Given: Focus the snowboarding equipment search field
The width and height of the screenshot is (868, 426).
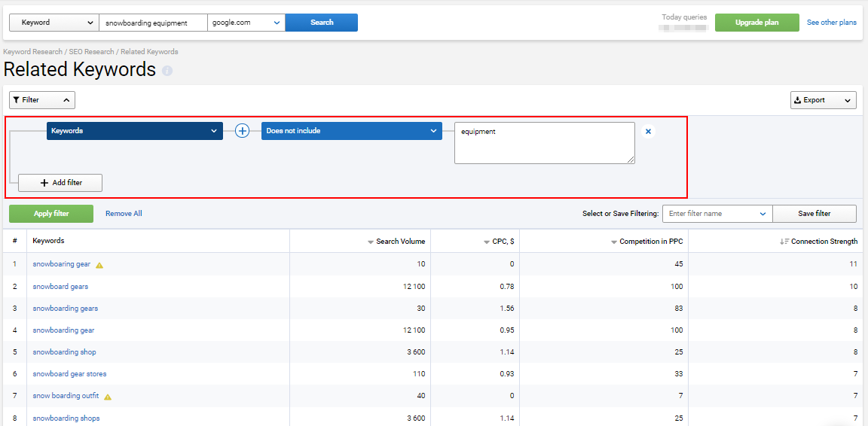Looking at the screenshot, I should (154, 23).
